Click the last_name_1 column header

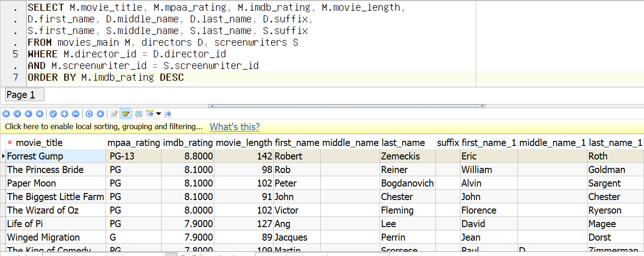(616, 143)
